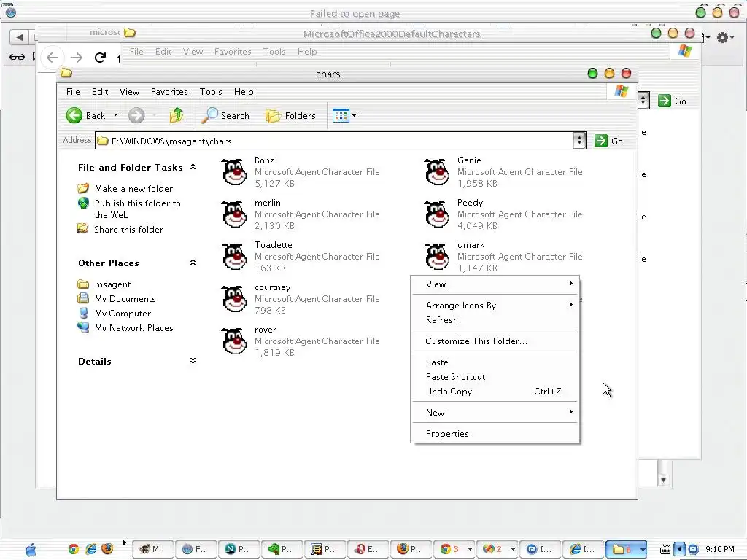Open the Tools menu in chars window

[211, 91]
